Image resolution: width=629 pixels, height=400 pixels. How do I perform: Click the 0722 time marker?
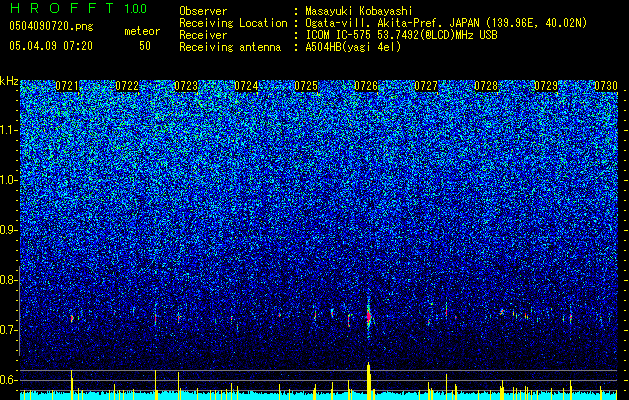tap(127, 86)
